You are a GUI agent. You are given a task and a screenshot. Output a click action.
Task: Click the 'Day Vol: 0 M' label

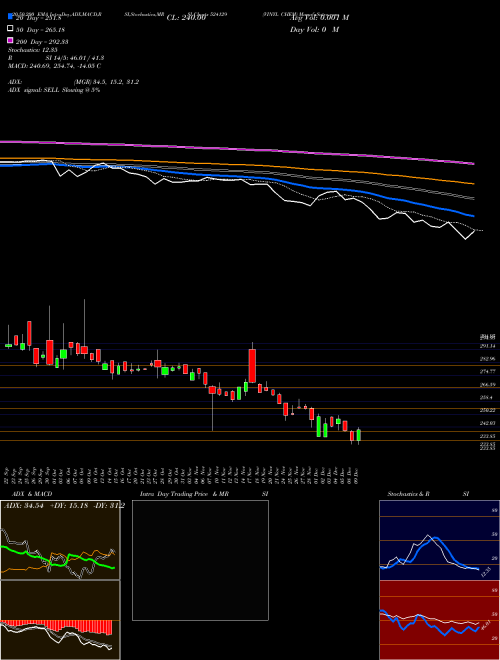(x=314, y=29)
